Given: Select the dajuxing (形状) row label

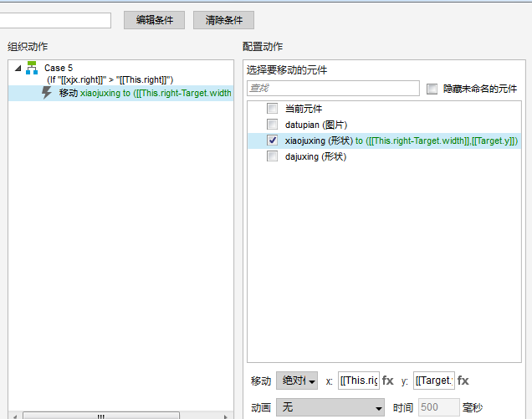Looking at the screenshot, I should pos(316,156).
